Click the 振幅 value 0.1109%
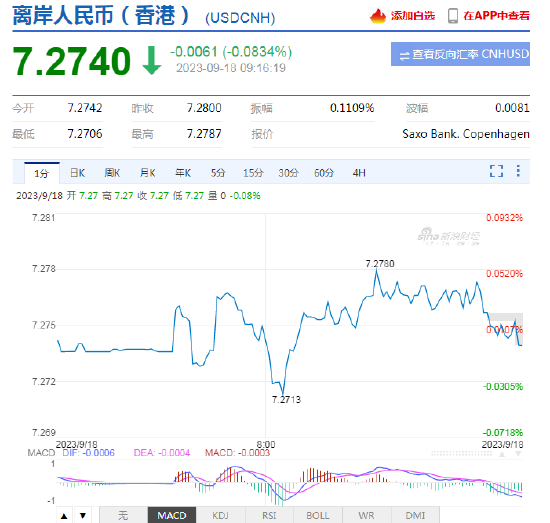The image size is (550, 523). pyautogui.click(x=352, y=108)
